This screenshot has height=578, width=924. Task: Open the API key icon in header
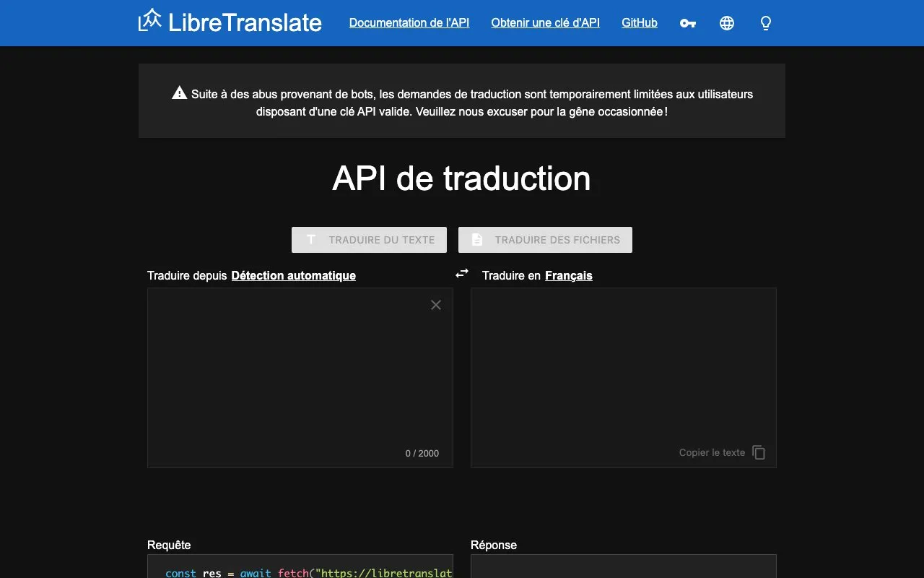tap(688, 23)
